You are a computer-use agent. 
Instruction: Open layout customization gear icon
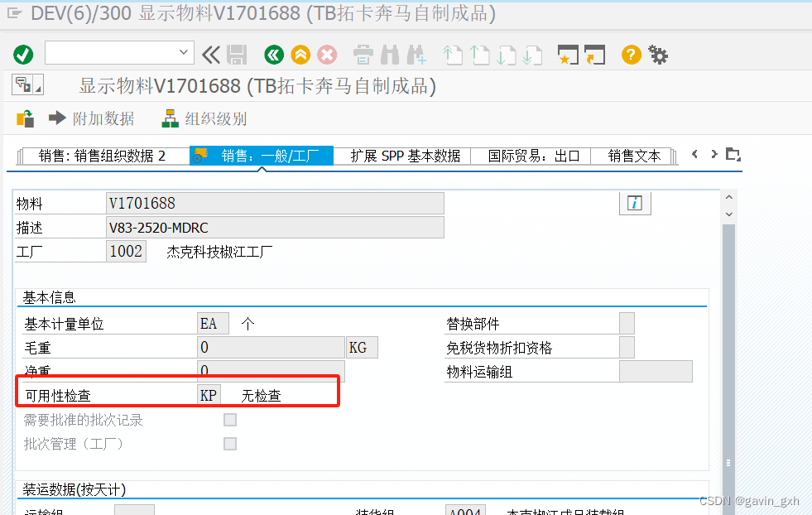pos(658,55)
